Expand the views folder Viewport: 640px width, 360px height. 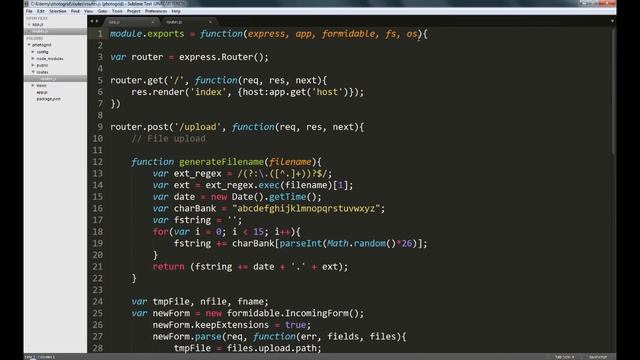tap(33, 86)
